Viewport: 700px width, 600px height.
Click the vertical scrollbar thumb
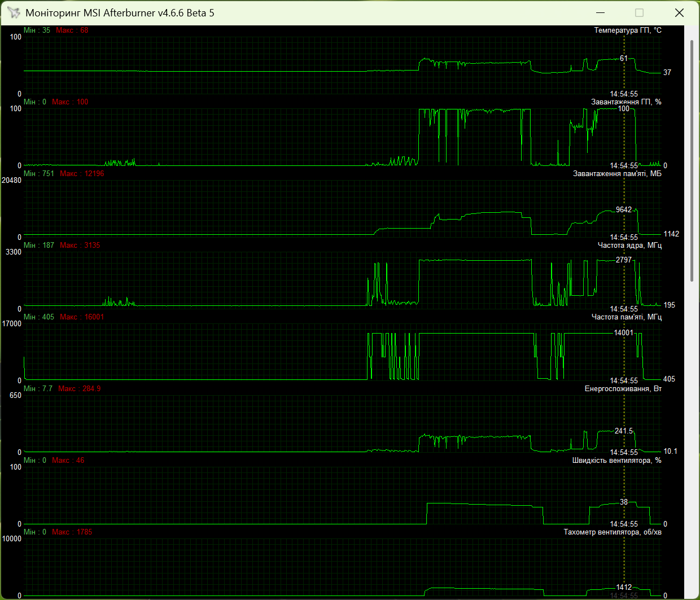(x=692, y=161)
